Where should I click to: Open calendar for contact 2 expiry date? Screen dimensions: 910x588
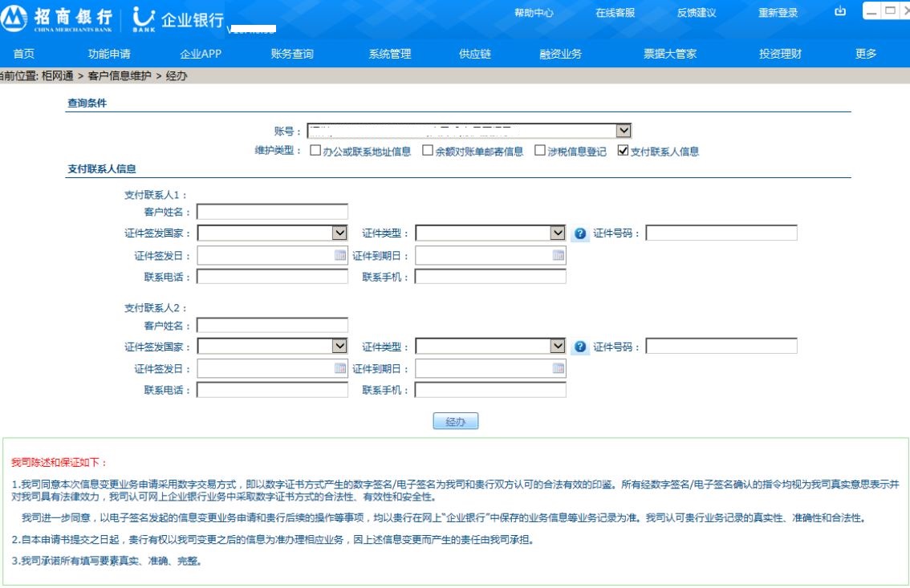[x=559, y=369]
